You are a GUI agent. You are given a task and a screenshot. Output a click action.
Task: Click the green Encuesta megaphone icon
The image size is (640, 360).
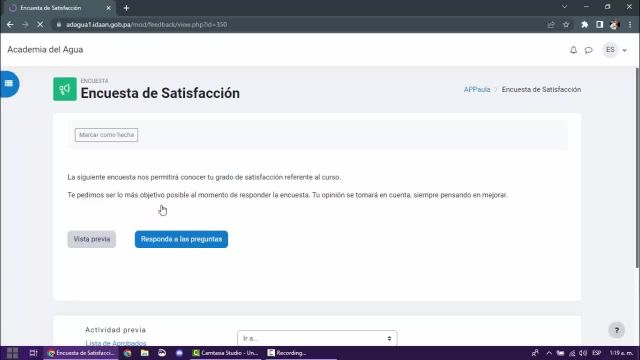[x=65, y=89]
